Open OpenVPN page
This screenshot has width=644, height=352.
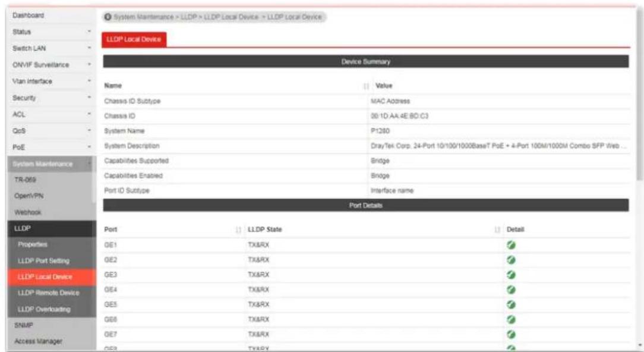tap(29, 196)
